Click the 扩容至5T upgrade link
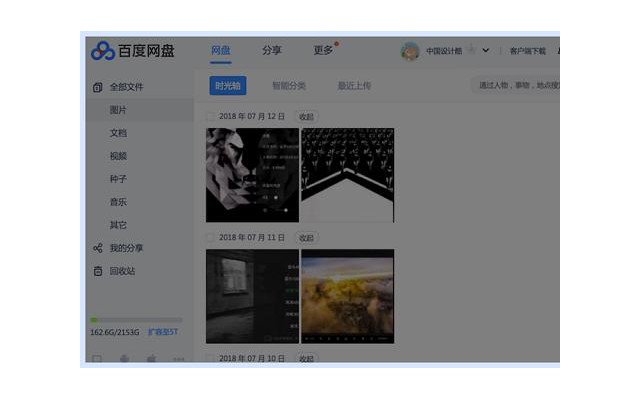Image resolution: width=640 pixels, height=400 pixels. [163, 332]
